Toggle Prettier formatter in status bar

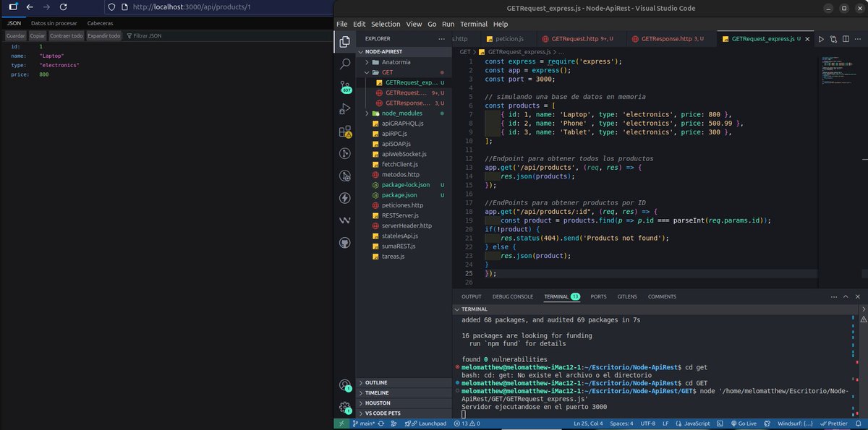click(x=833, y=423)
